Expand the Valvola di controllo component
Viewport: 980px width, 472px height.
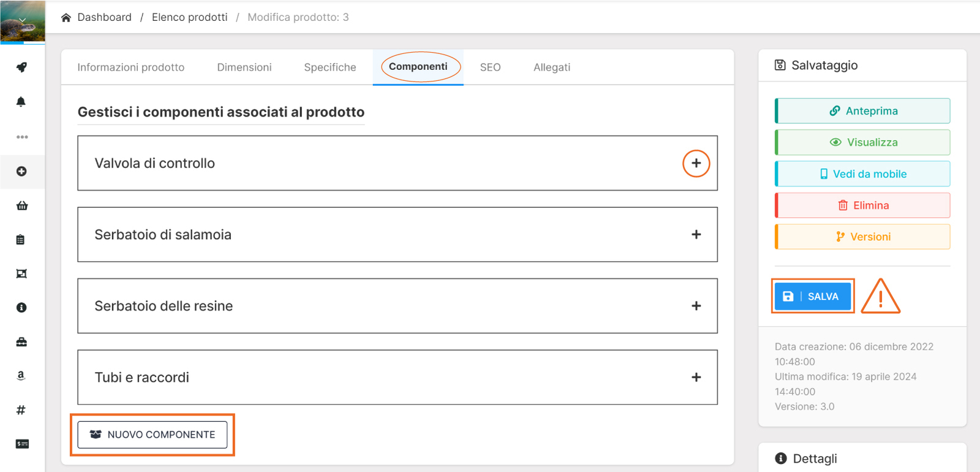(x=696, y=164)
